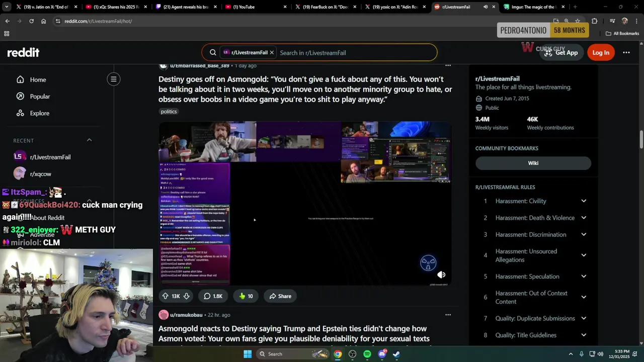Switch to FearBuck on X tab
The image size is (644, 362).
click(325, 7)
